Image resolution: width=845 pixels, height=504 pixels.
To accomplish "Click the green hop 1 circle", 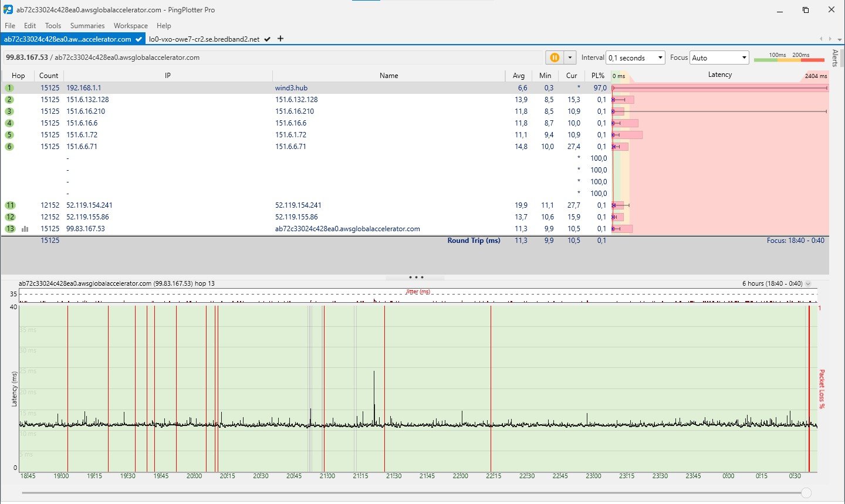I will pyautogui.click(x=9, y=88).
